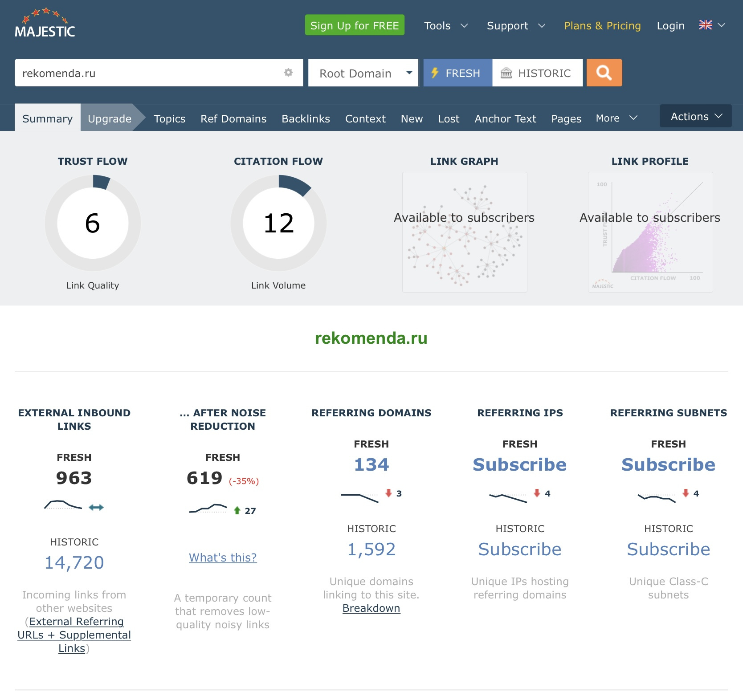This screenshot has height=700, width=743.
Task: Go to the Ref Domains tab
Action: (233, 118)
